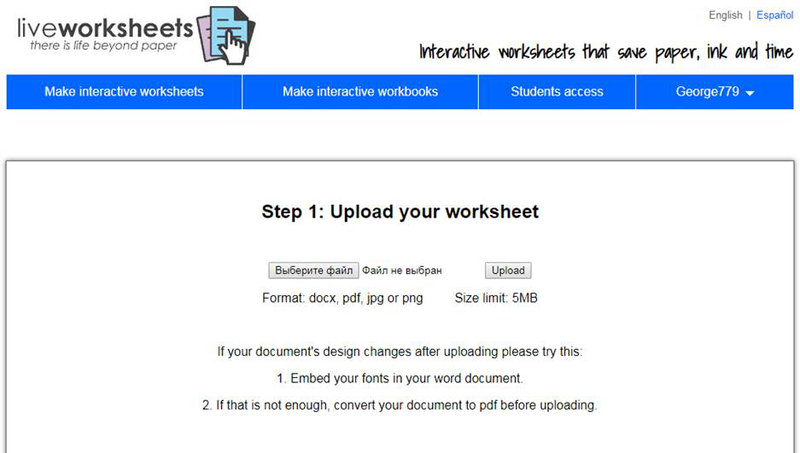This screenshot has height=453, width=800.
Task: Go to Students access
Action: click(557, 92)
